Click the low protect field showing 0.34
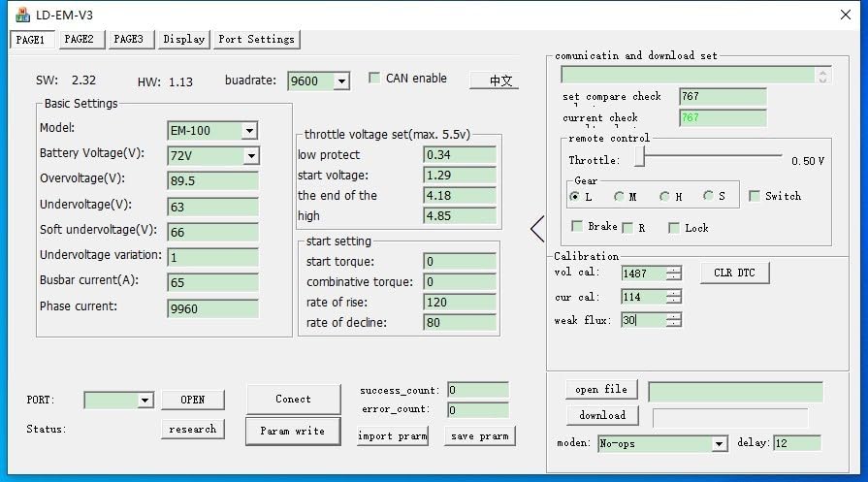 pyautogui.click(x=460, y=155)
